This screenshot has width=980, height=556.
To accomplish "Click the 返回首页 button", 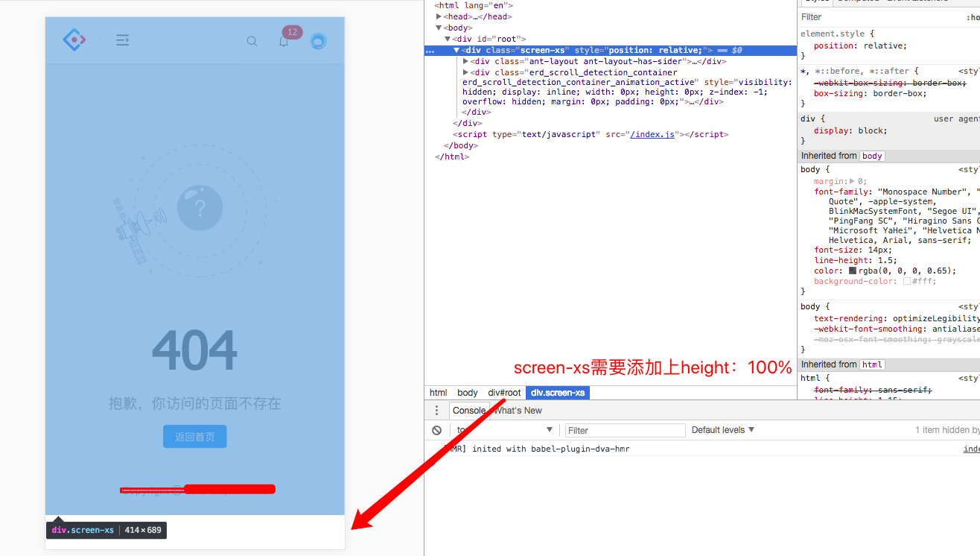I will click(x=195, y=437).
